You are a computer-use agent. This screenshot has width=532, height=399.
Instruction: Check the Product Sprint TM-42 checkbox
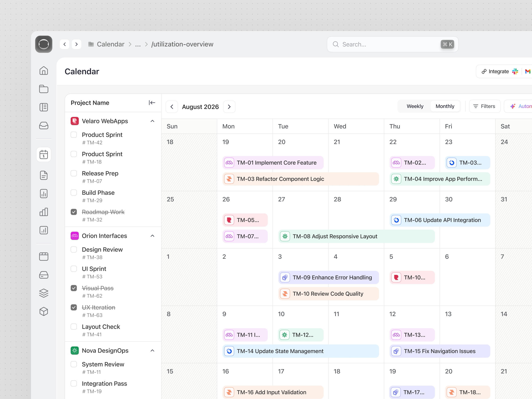coord(74,135)
